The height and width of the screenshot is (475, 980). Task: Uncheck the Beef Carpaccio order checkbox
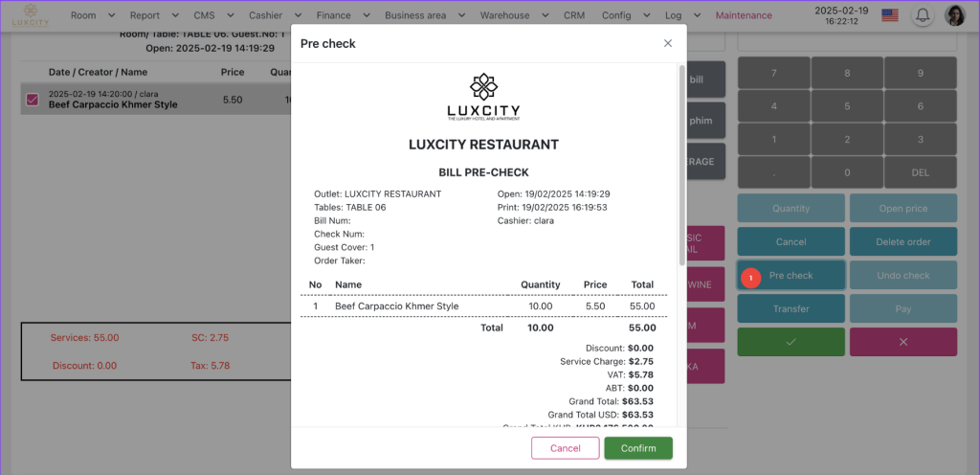[33, 99]
